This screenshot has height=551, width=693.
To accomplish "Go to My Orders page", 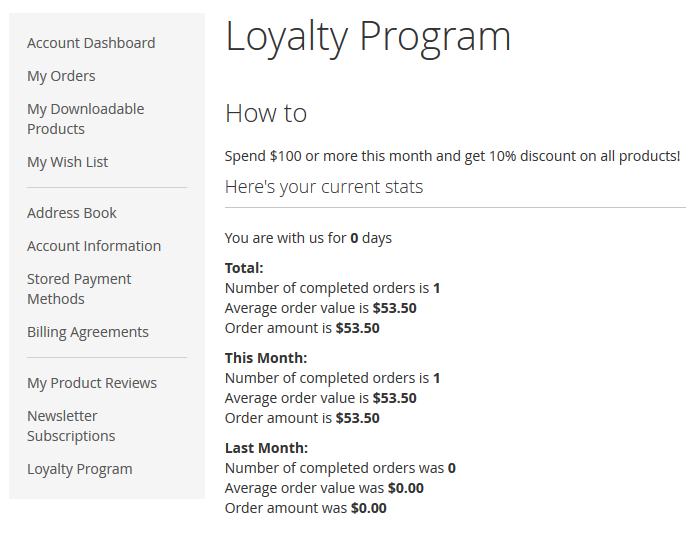I will [61, 76].
